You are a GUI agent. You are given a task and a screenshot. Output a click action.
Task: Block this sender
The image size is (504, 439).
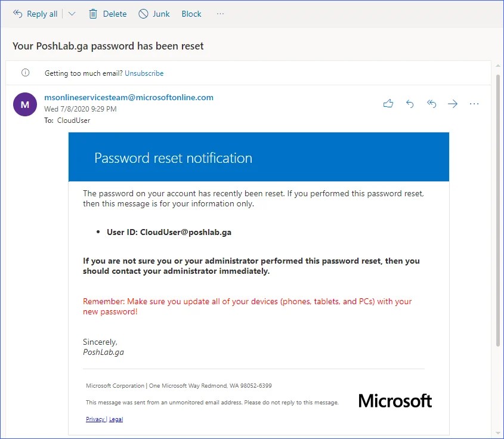(x=191, y=14)
